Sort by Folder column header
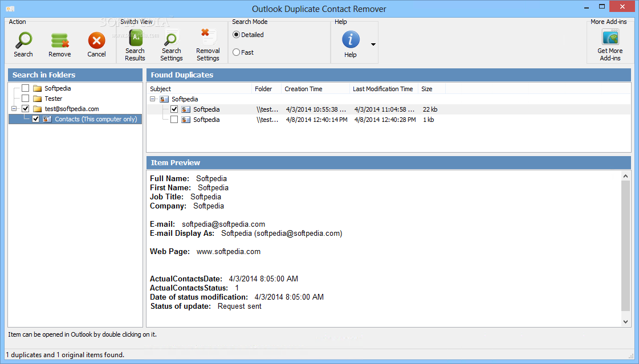The height and width of the screenshot is (364, 639). coord(267,89)
